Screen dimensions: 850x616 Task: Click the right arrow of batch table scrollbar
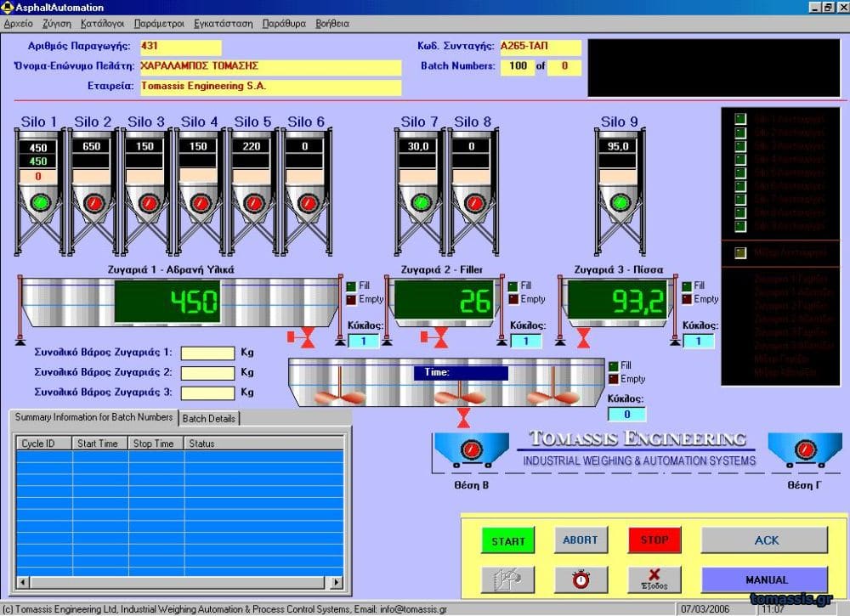337,582
